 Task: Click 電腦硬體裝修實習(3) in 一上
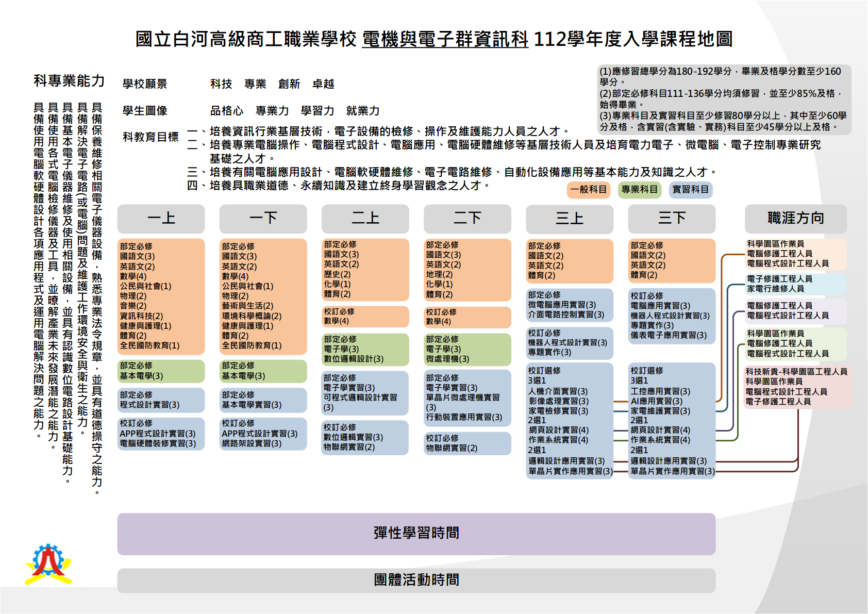158,443
